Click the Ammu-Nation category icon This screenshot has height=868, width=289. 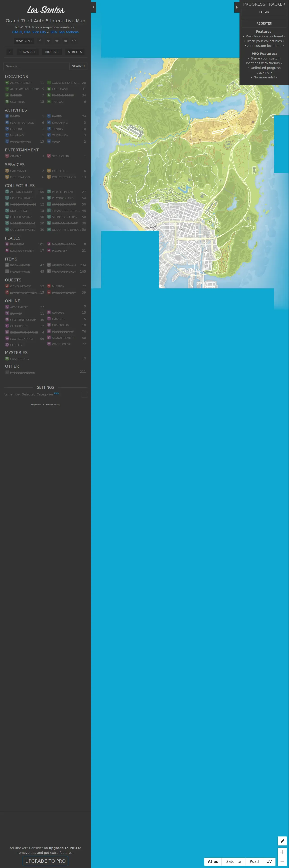point(7,82)
